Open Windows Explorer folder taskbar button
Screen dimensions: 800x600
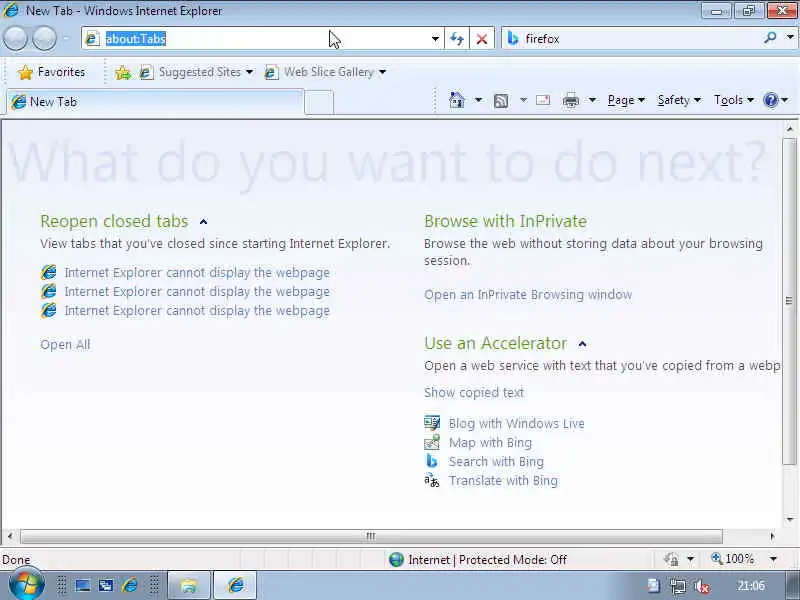pyautogui.click(x=189, y=585)
